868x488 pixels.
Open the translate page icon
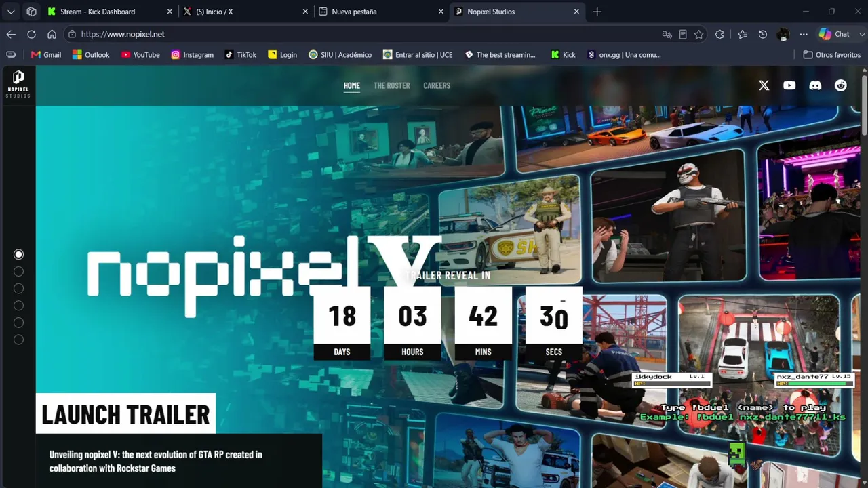tap(667, 34)
